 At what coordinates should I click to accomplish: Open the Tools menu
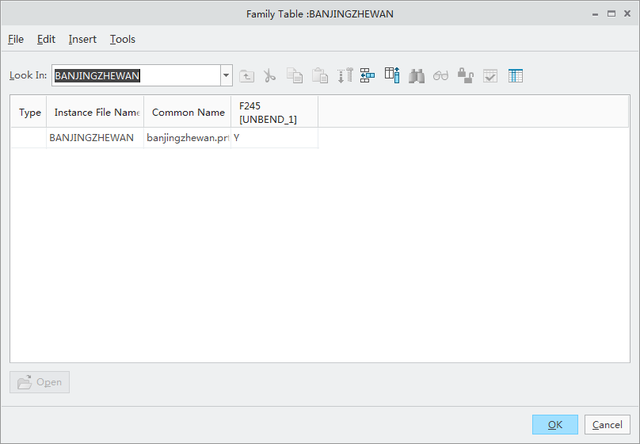point(122,39)
